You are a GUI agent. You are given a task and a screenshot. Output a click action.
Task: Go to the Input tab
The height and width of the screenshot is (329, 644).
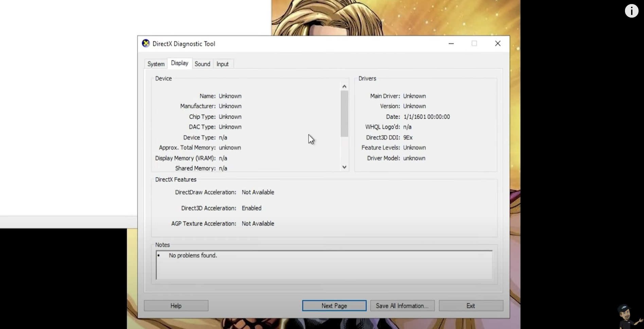(222, 64)
